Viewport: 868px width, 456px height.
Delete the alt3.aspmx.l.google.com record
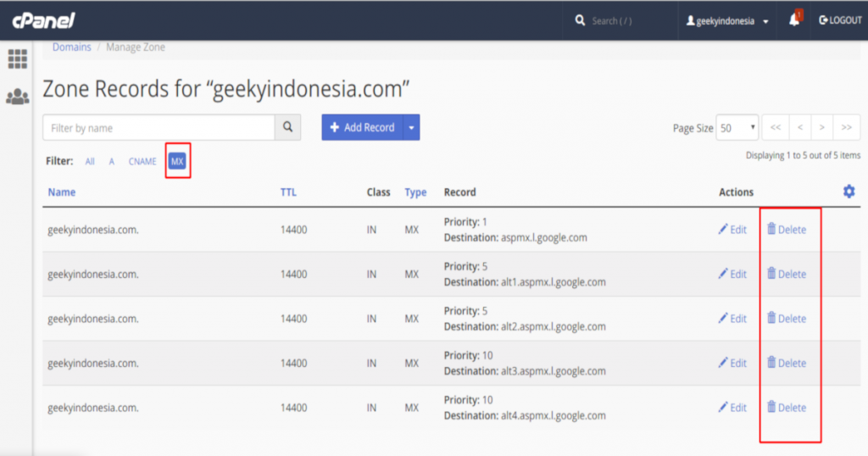coord(787,363)
